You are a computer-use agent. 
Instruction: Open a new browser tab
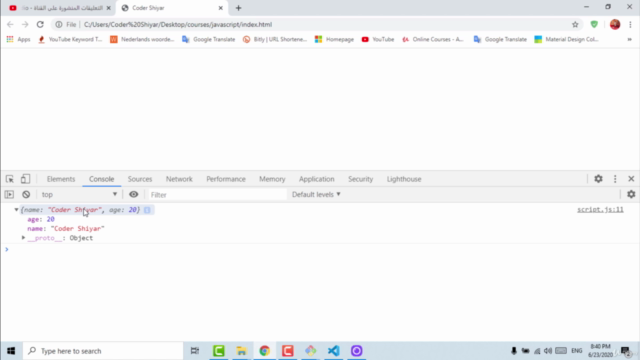[x=238, y=8]
